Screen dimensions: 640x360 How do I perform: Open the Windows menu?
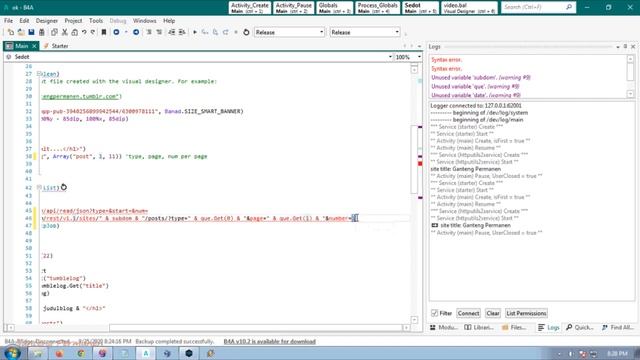144,20
